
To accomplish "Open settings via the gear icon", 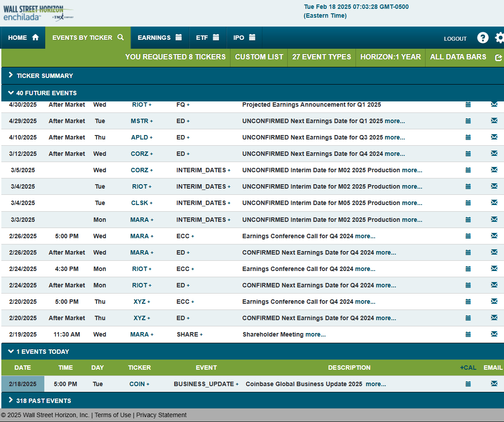I will pyautogui.click(x=499, y=38).
